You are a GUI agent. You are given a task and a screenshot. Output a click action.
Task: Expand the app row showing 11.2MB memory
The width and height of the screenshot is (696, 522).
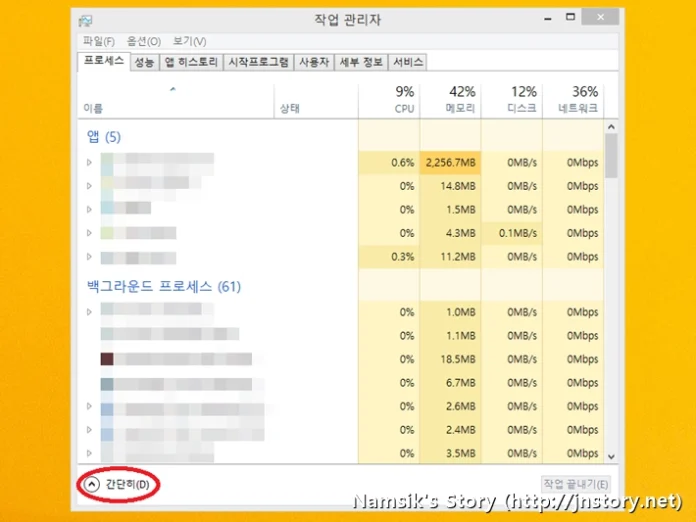[x=89, y=257]
